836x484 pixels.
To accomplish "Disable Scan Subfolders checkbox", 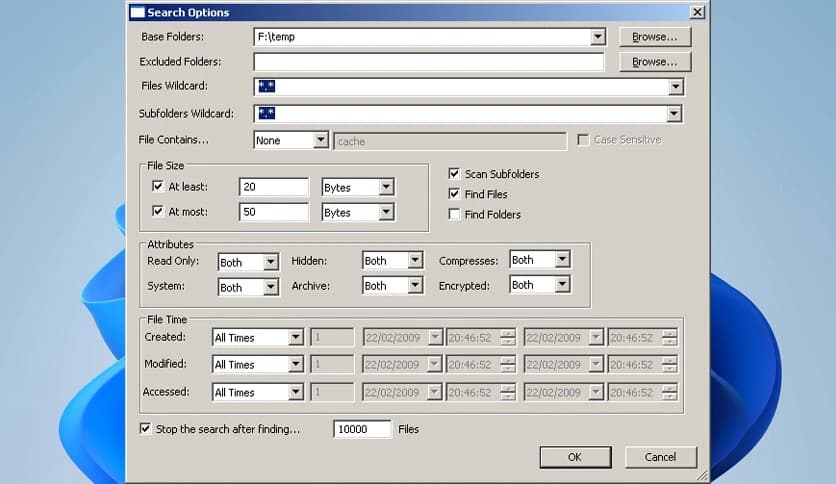I will pos(454,174).
